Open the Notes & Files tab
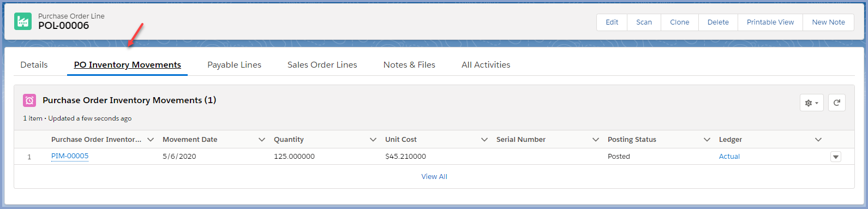Screen dimensions: 868x209 pyautogui.click(x=409, y=64)
